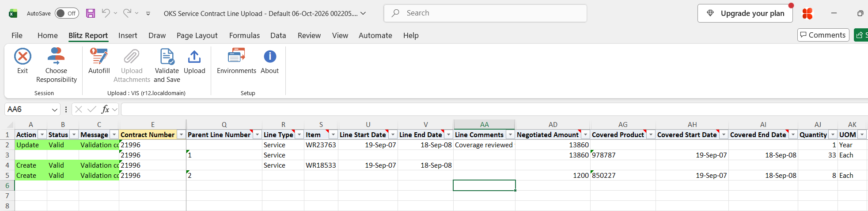Select the Update action cell

pyautogui.click(x=31, y=145)
